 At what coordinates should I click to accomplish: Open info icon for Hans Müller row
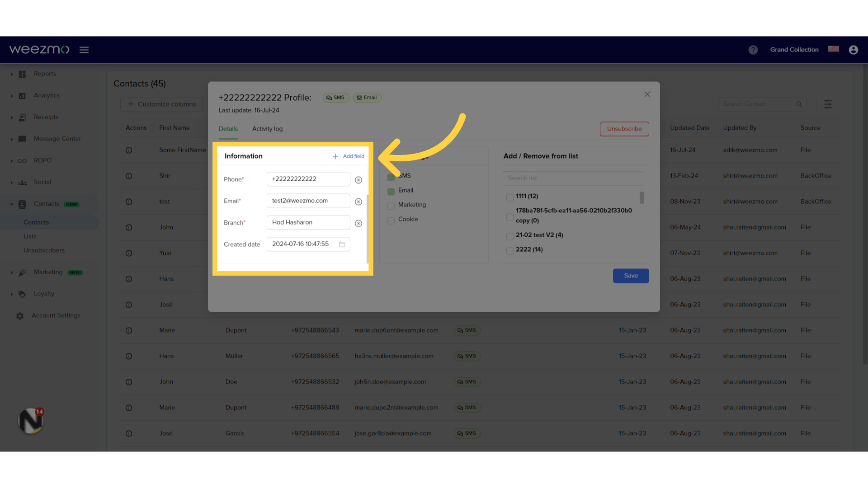coord(129,356)
